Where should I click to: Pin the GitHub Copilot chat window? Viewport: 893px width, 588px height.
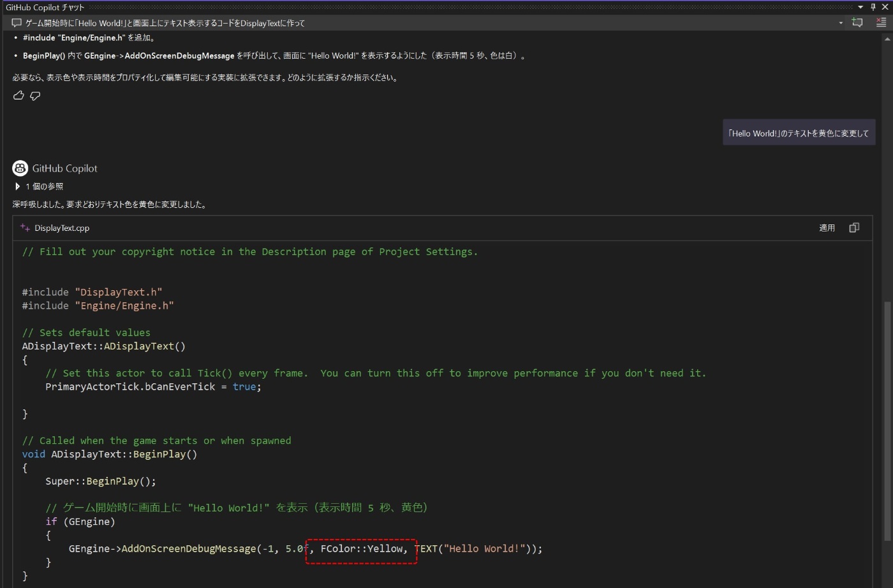[x=873, y=7]
